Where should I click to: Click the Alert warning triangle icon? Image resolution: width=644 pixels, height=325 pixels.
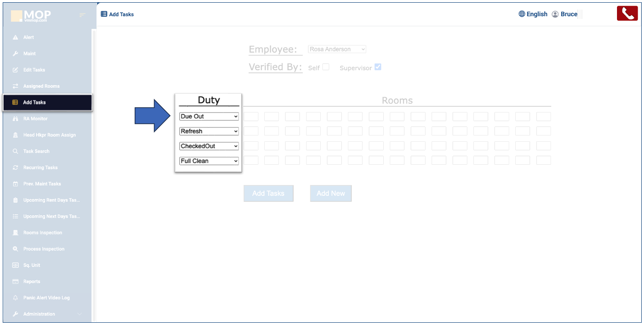tap(15, 37)
